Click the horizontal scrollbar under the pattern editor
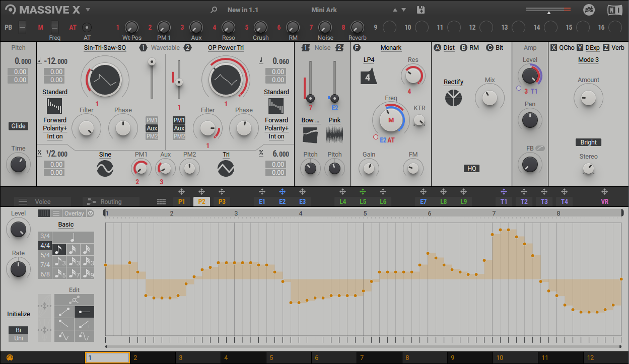629x364 pixels. pyautogui.click(x=364, y=346)
